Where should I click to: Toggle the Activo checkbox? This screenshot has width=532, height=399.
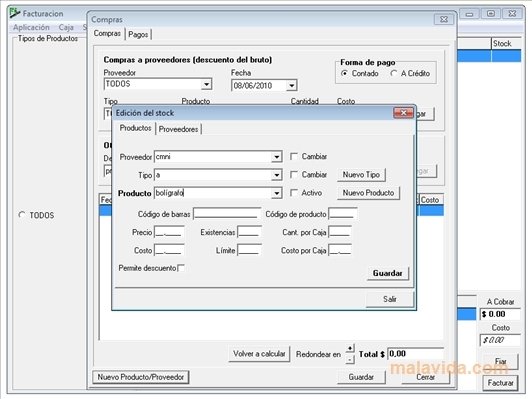(x=294, y=193)
